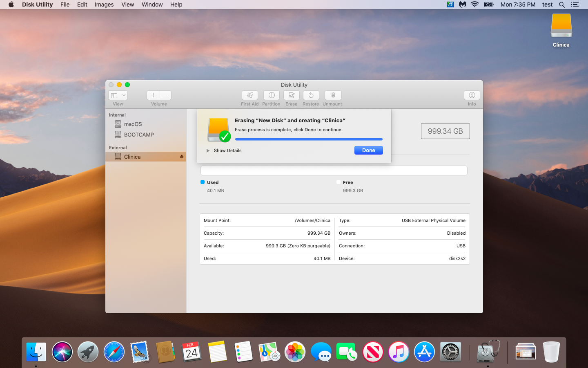588x368 pixels.
Task: Click Disk Utility icon in Dock
Action: point(488,351)
